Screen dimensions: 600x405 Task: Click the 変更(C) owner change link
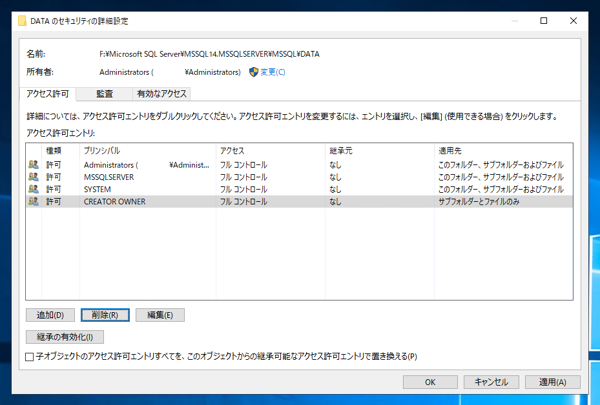(x=273, y=72)
